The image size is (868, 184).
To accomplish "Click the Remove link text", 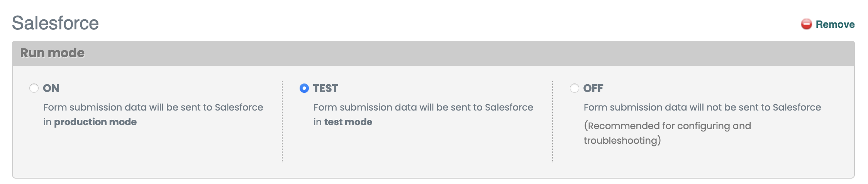I will coord(835,24).
